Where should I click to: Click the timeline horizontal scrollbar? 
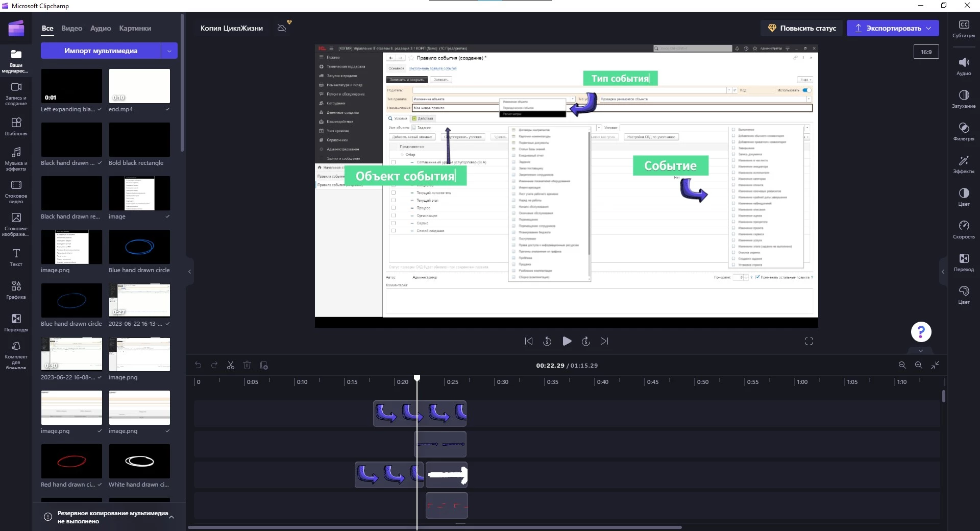434,527
